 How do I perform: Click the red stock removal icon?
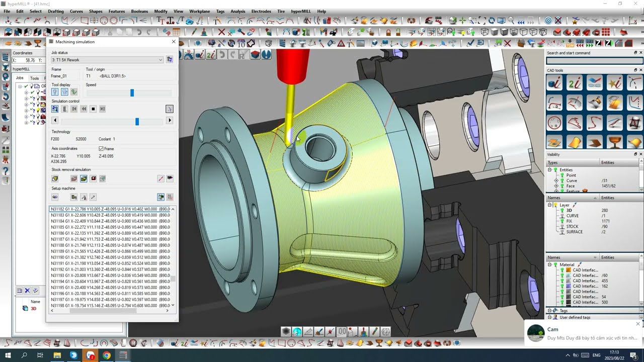click(93, 178)
